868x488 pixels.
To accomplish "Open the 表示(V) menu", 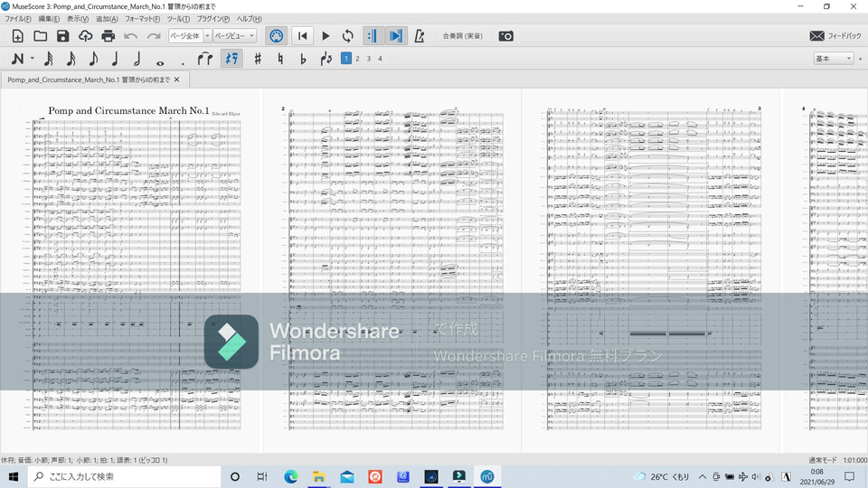I will pos(78,19).
